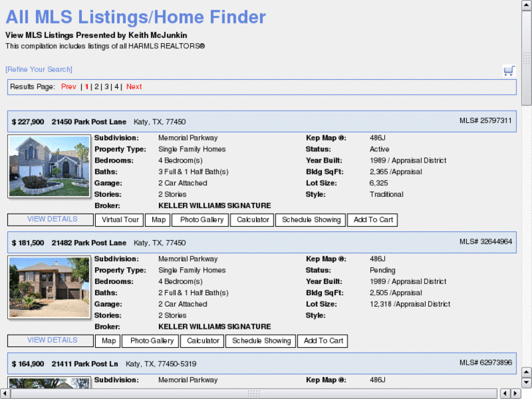Click MLS# 25797311 text
This screenshot has width=532, height=399.
485,121
